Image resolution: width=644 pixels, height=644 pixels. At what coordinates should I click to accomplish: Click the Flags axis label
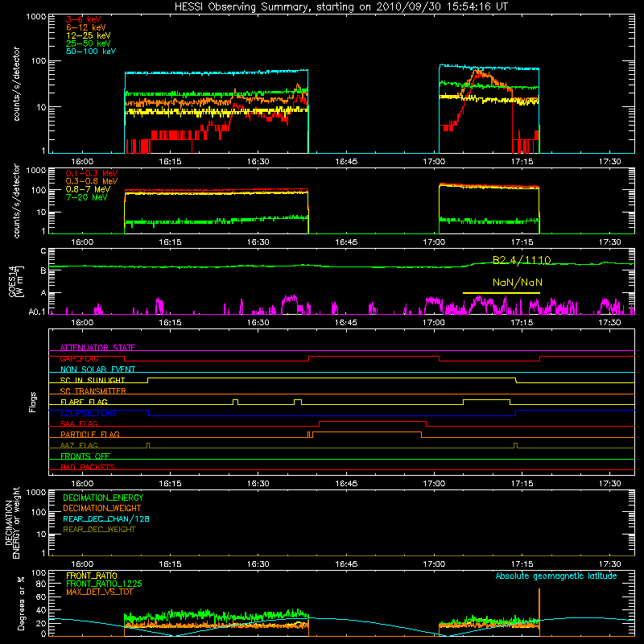(33, 402)
